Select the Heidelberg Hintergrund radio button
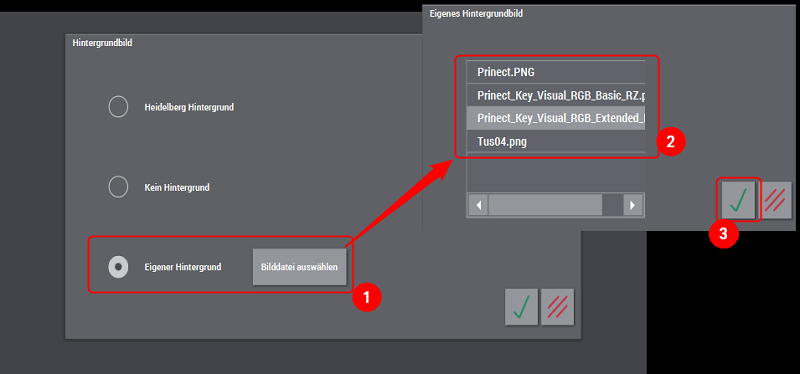Viewport: 800px width, 374px height. (118, 107)
